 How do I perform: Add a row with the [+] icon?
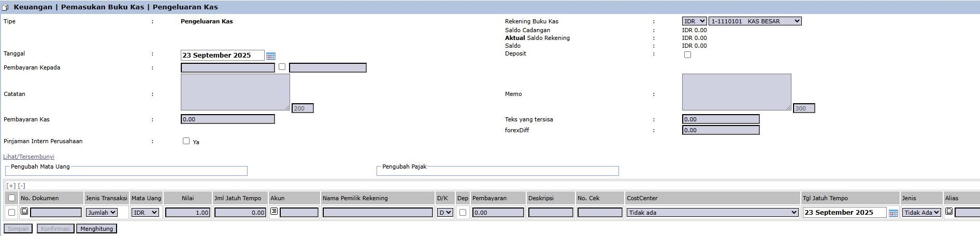pyautogui.click(x=11, y=186)
